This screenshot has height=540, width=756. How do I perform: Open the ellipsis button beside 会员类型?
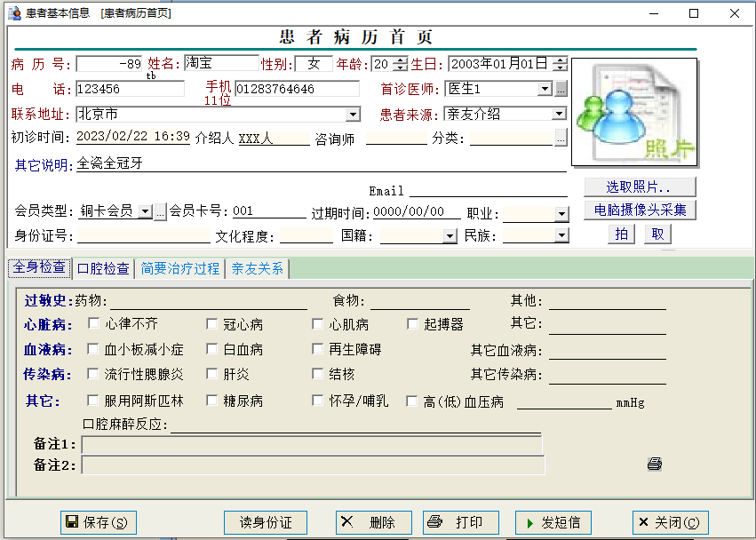point(160,211)
